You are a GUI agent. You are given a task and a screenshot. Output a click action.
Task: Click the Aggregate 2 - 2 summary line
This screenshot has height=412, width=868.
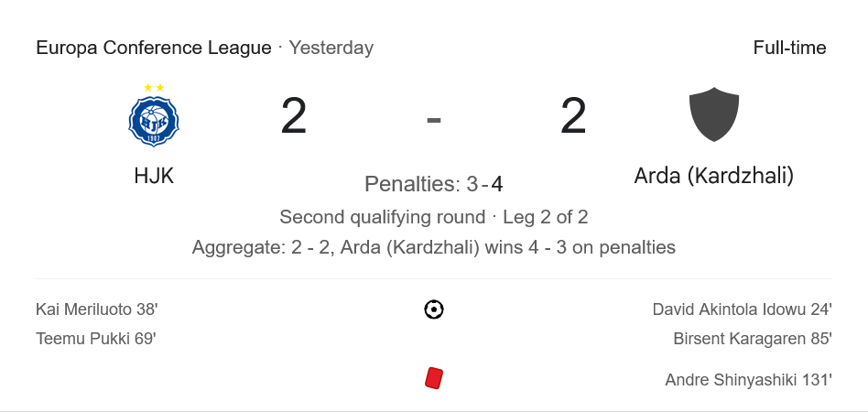[x=434, y=247]
